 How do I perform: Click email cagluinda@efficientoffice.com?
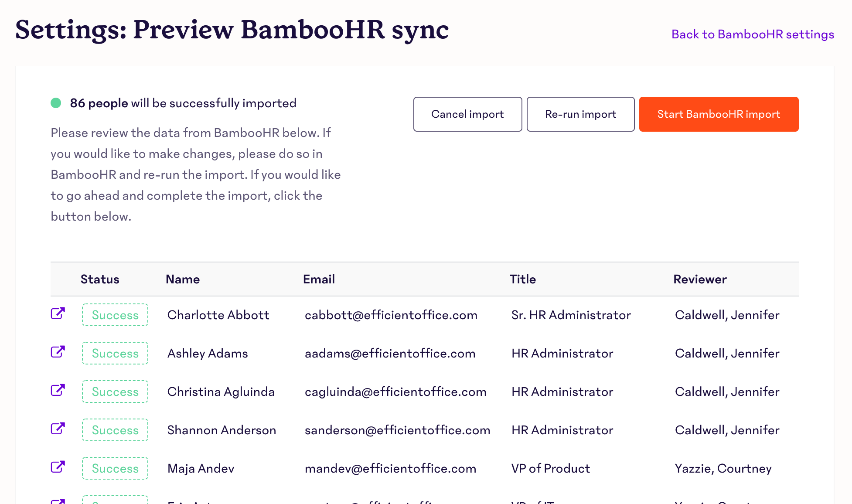(x=395, y=392)
